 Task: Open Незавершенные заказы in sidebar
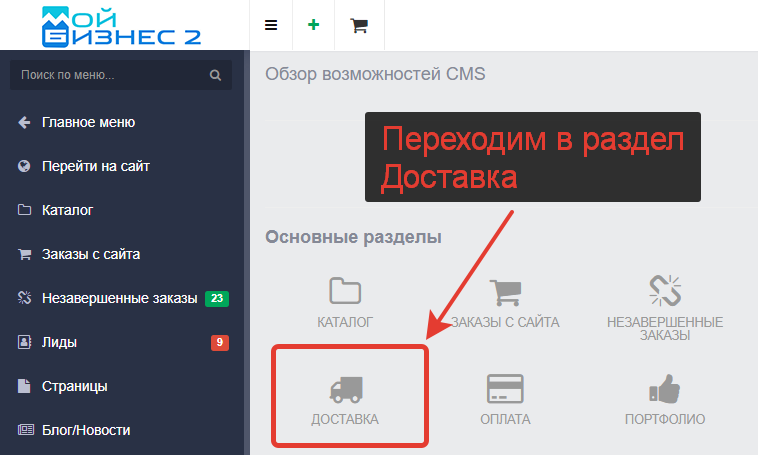tap(119, 298)
